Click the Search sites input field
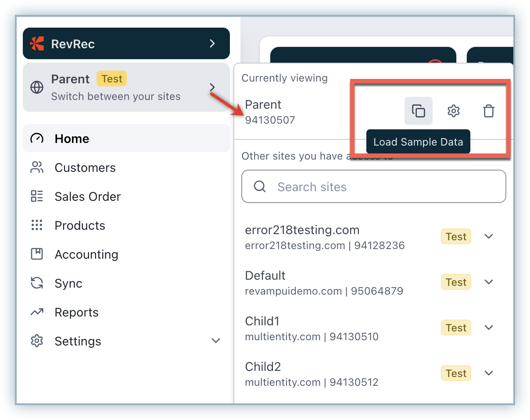 click(x=382, y=187)
